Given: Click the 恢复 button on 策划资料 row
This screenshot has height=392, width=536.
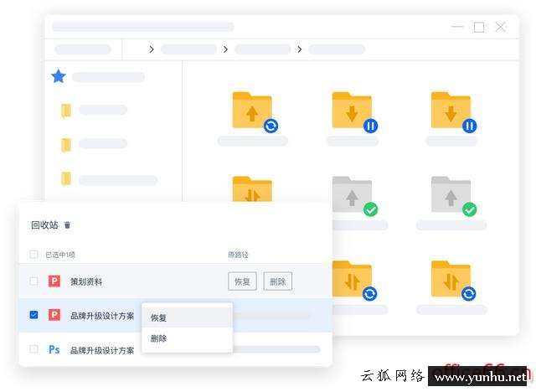Looking at the screenshot, I should (x=242, y=281).
